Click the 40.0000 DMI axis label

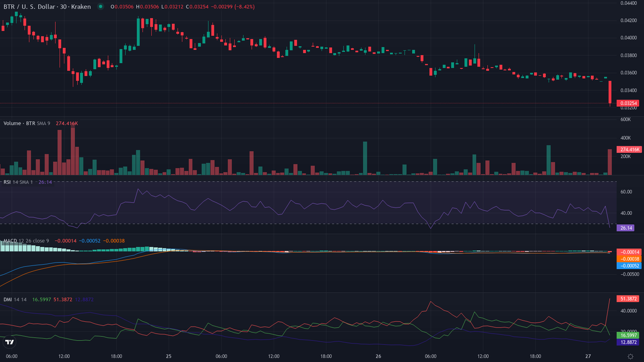point(629,311)
